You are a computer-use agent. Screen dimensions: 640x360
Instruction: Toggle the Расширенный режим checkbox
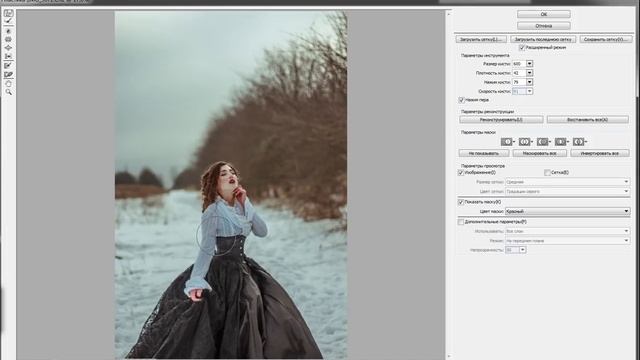click(522, 48)
